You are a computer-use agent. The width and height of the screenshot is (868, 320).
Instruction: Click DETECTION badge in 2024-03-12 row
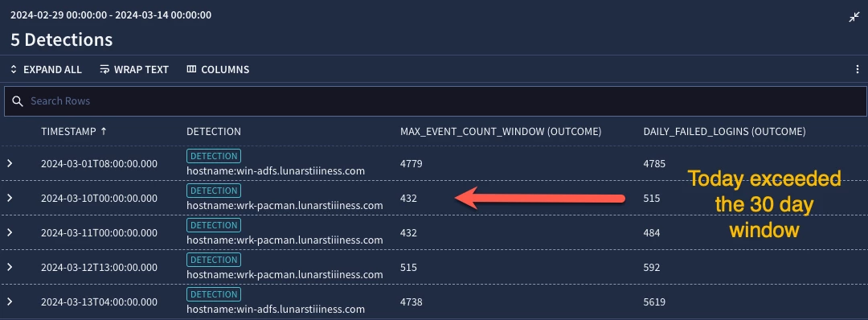[x=214, y=260]
